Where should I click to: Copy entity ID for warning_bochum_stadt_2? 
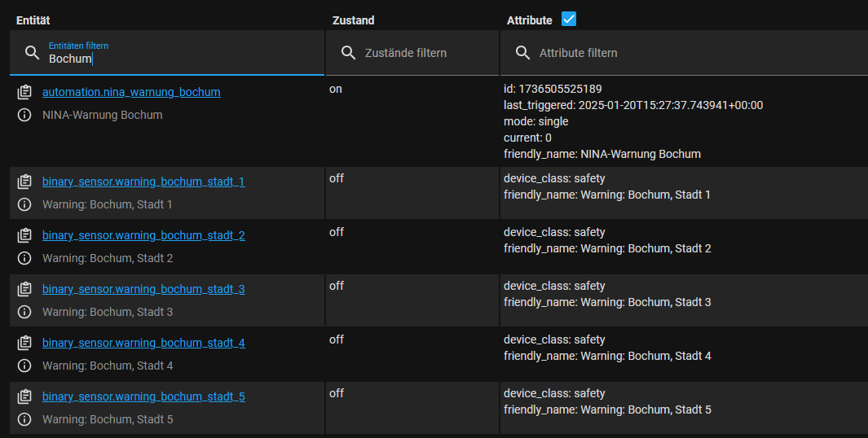click(24, 236)
